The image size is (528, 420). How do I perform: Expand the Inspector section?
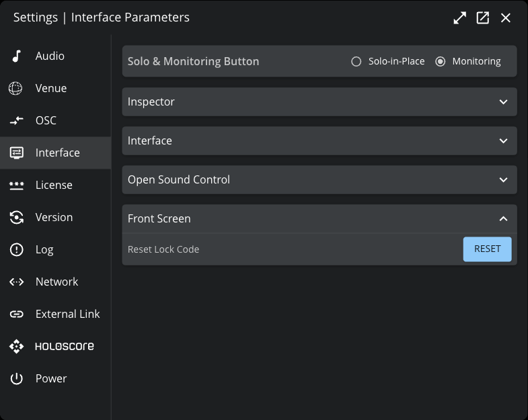pos(503,102)
